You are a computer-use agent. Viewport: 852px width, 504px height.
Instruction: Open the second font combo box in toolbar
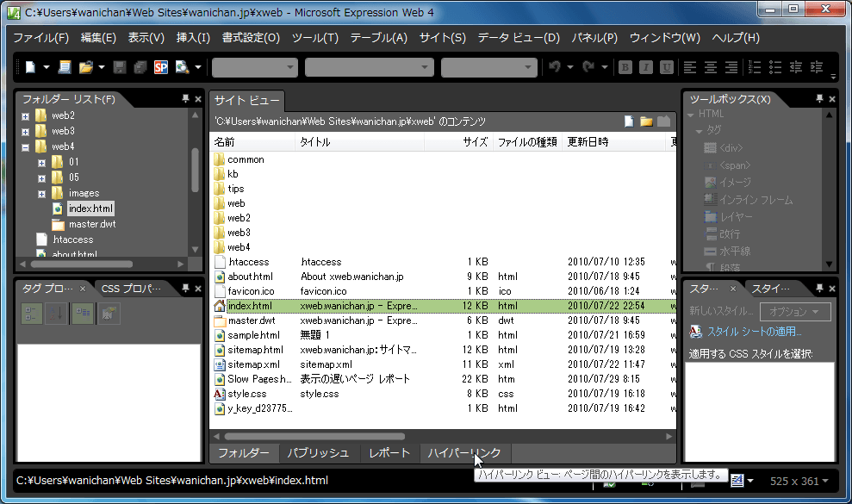(370, 67)
